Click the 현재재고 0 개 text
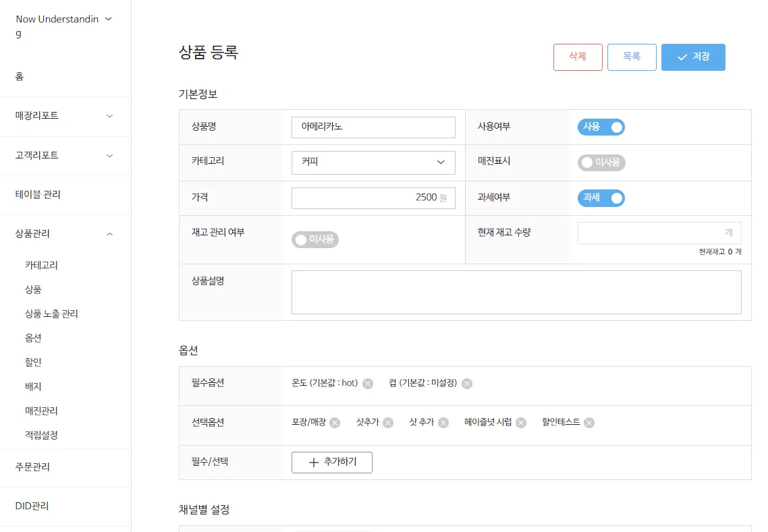This screenshot has width=768, height=532. pos(720,252)
